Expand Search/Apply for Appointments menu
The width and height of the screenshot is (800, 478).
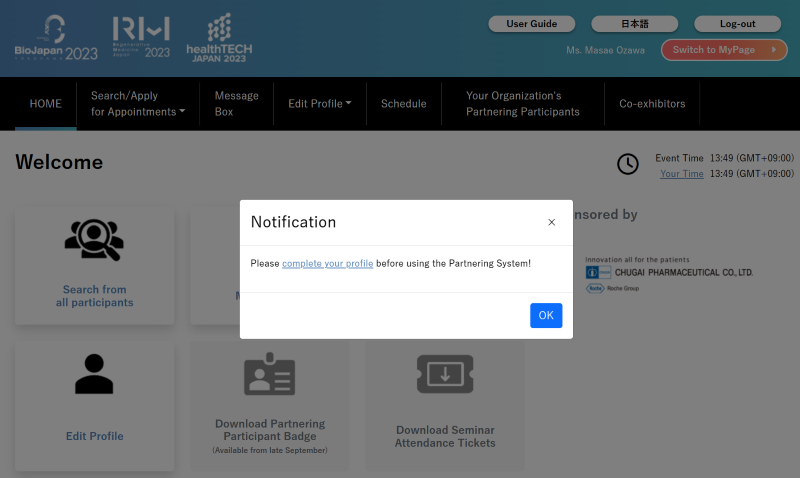pos(138,104)
